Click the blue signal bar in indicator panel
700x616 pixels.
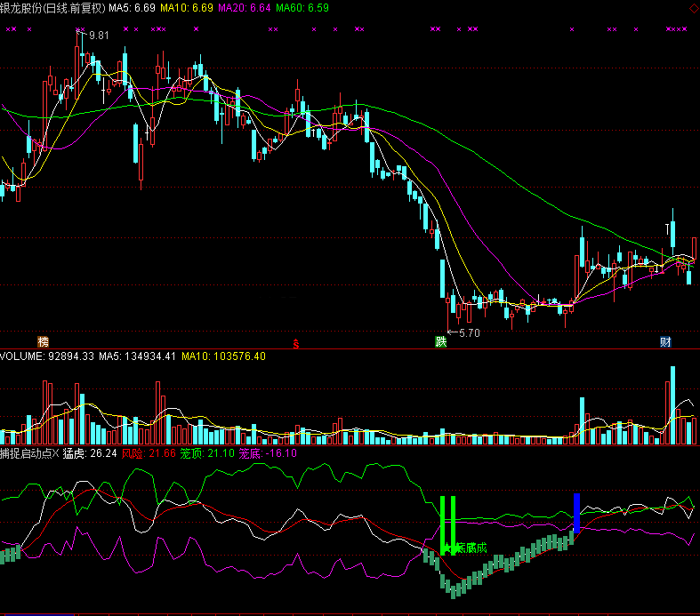click(x=576, y=513)
